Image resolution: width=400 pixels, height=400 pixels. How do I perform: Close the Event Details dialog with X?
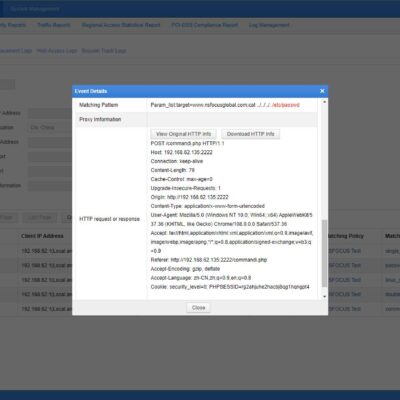[x=322, y=91]
